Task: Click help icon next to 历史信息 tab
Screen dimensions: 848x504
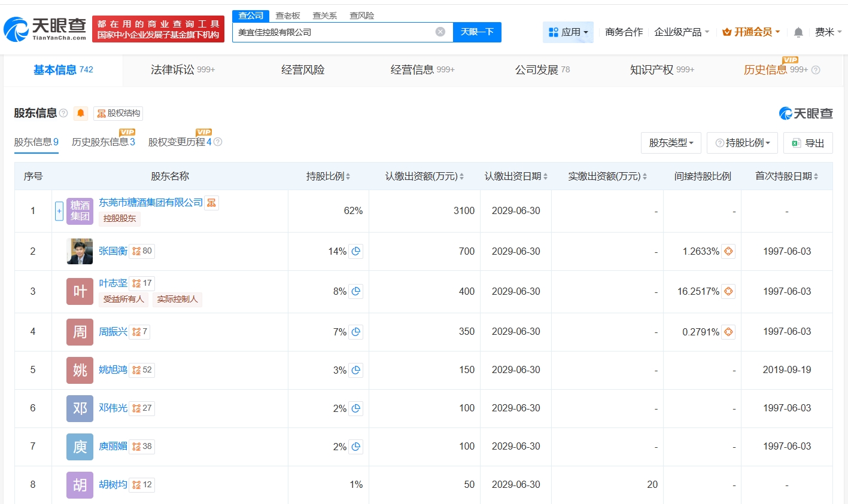Action: (x=815, y=70)
